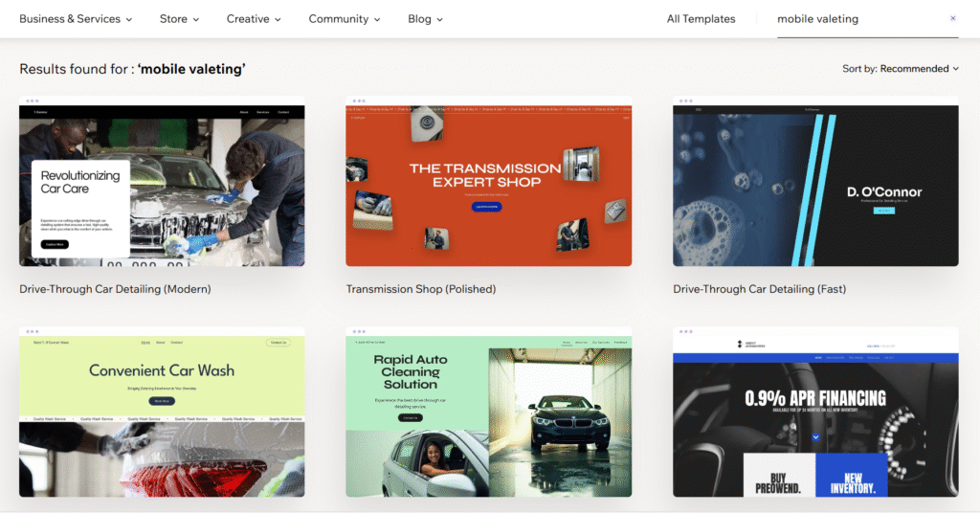Open the Community menu
980x513 pixels.
(x=344, y=19)
